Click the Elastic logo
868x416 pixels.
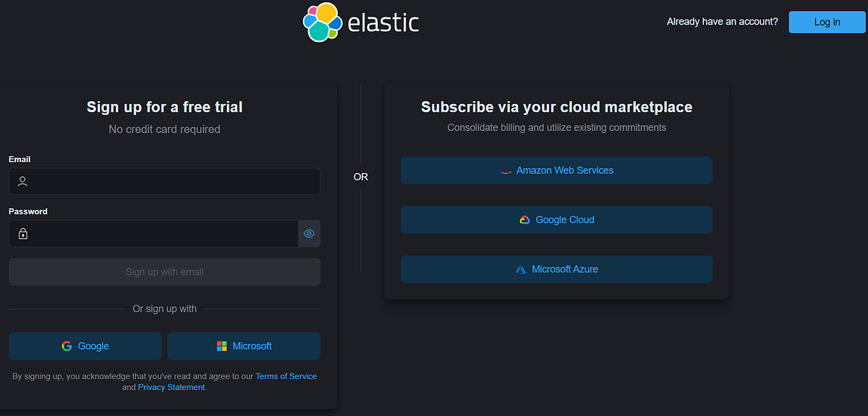[x=361, y=22]
